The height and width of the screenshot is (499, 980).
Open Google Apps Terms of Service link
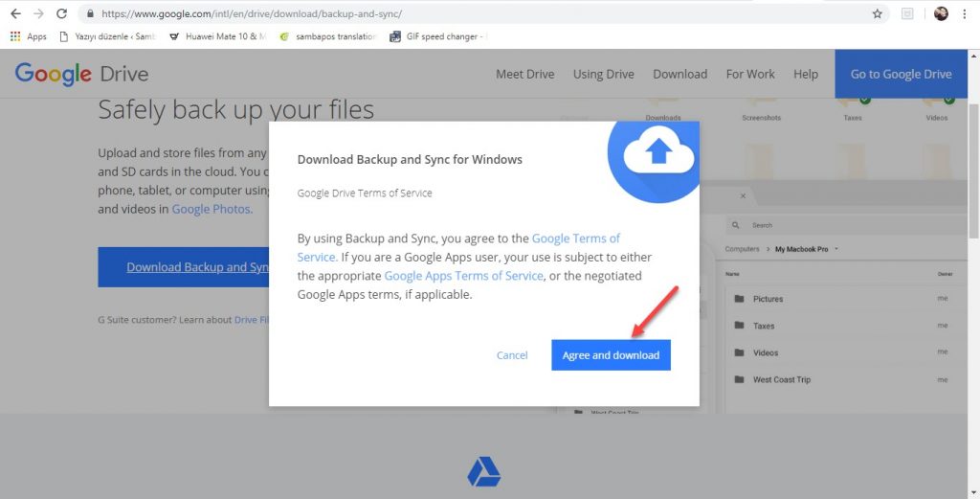[x=463, y=276]
